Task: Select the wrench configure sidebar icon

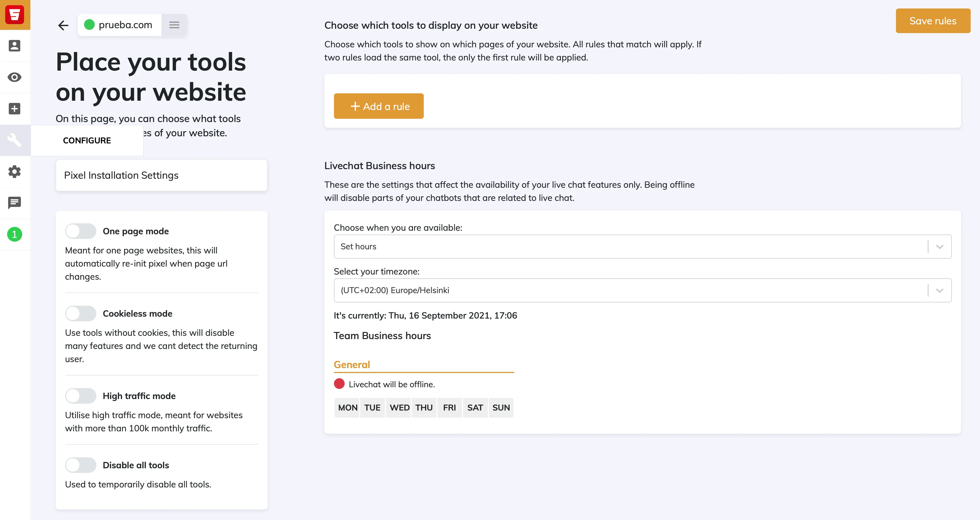Action: coord(15,140)
